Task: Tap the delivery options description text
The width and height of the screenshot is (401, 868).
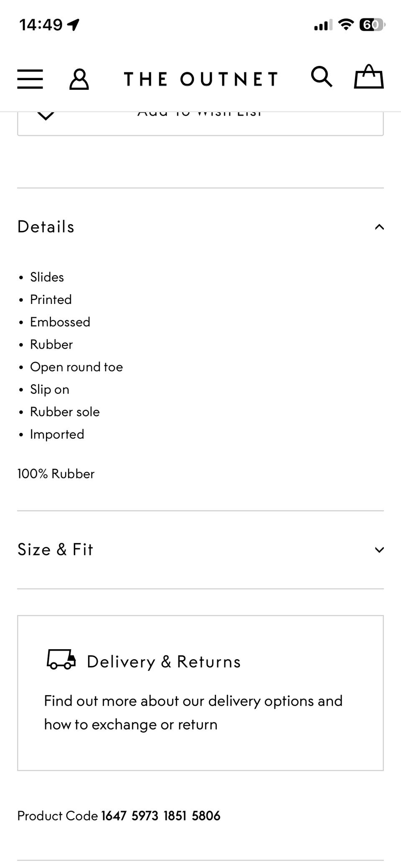Action: 193,712
